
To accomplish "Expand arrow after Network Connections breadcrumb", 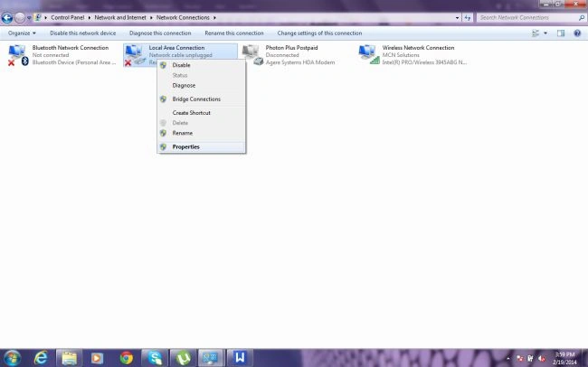I will click(x=214, y=17).
